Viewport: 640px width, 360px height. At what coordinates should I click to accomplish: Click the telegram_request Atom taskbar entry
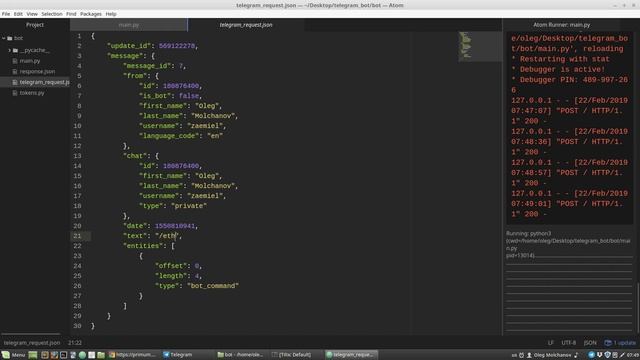[351, 355]
